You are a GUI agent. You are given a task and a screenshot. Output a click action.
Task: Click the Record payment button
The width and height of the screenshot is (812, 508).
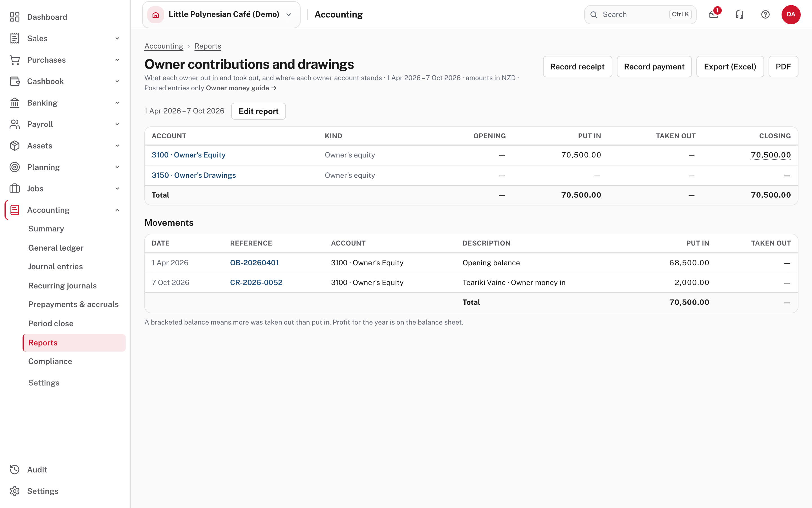click(x=654, y=67)
